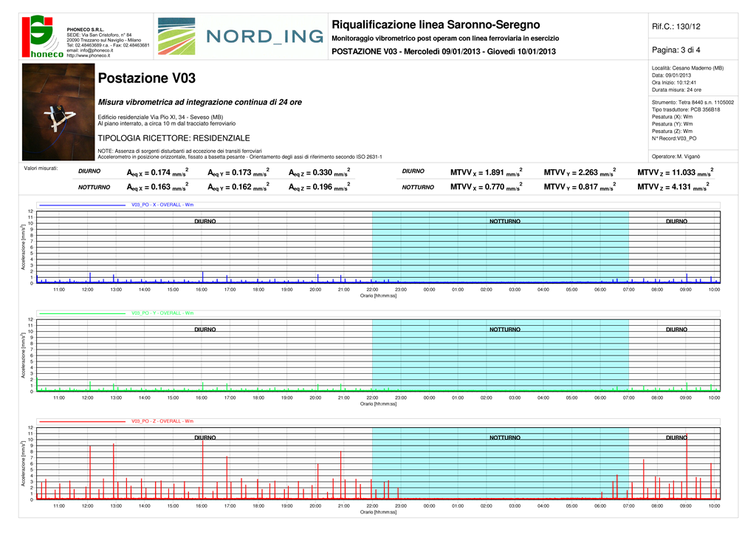Select the value "MTVV Z = 4.131"
756x535 pixels.
(x=673, y=187)
